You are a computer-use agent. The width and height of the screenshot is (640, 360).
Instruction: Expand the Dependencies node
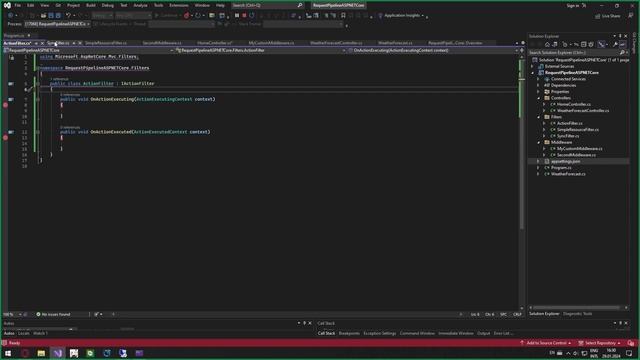538,85
